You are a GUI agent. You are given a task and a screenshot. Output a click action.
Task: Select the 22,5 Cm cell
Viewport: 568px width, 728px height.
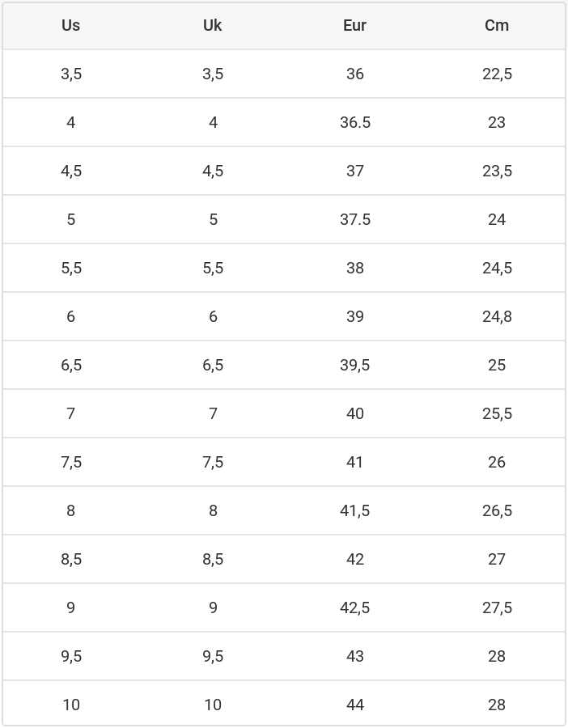(x=497, y=74)
